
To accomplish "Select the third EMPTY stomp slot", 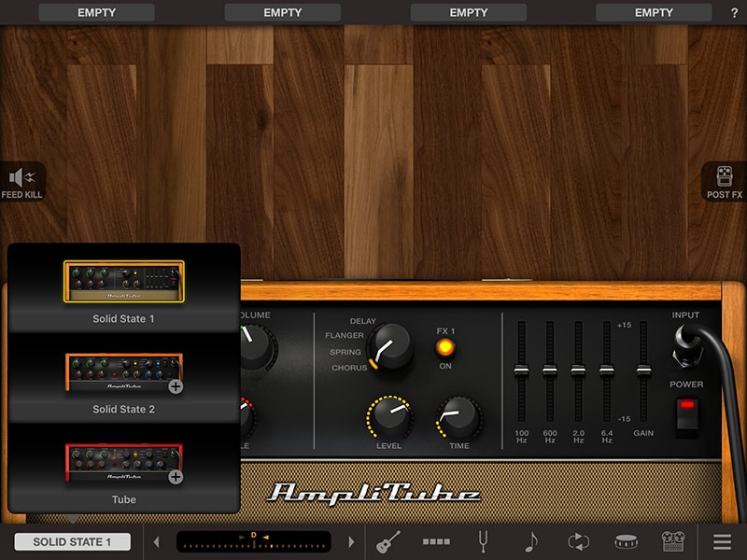I will click(x=469, y=13).
